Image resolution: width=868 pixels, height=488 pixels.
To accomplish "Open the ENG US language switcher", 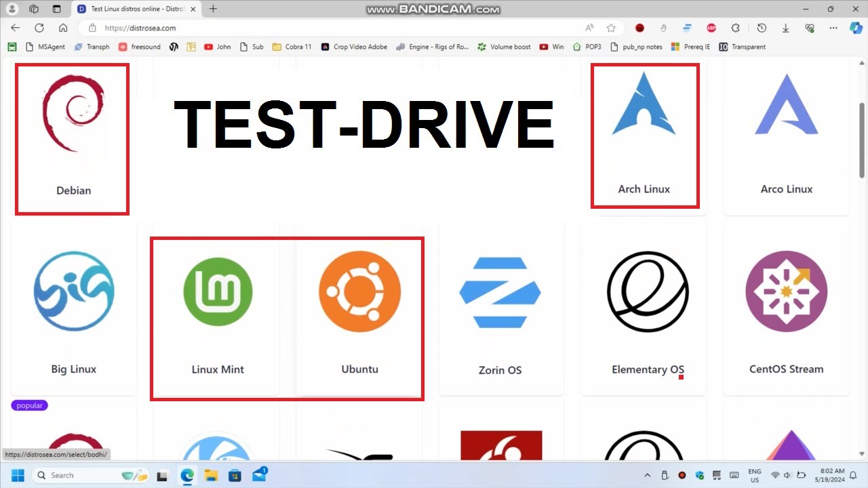I will point(755,475).
